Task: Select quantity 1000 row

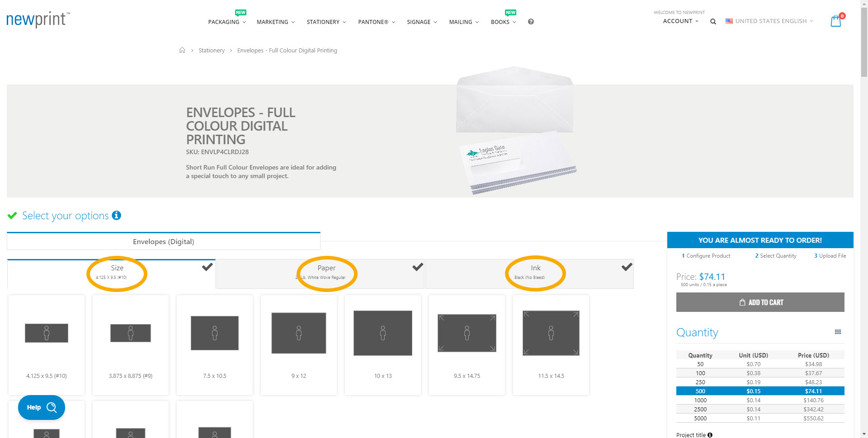Action: [x=760, y=400]
